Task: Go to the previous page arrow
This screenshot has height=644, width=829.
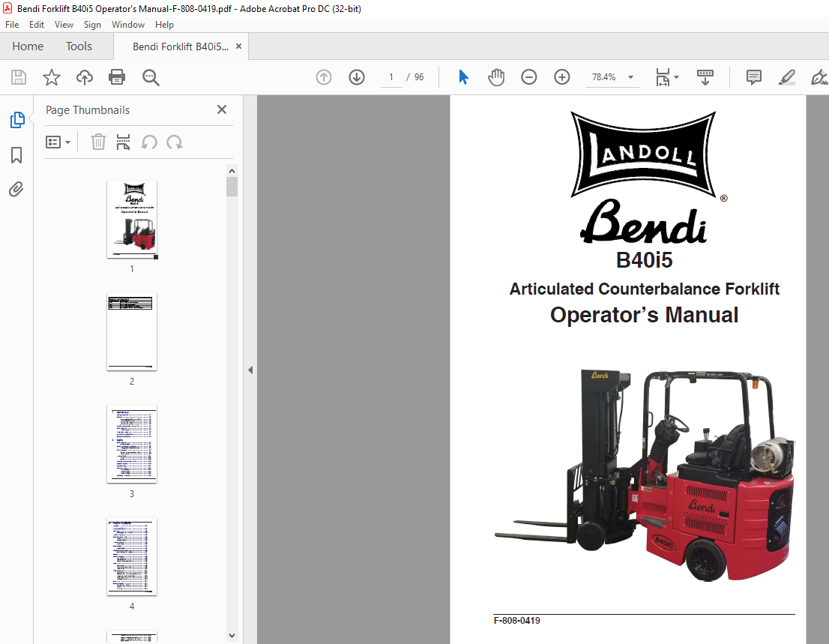Action: pyautogui.click(x=324, y=77)
